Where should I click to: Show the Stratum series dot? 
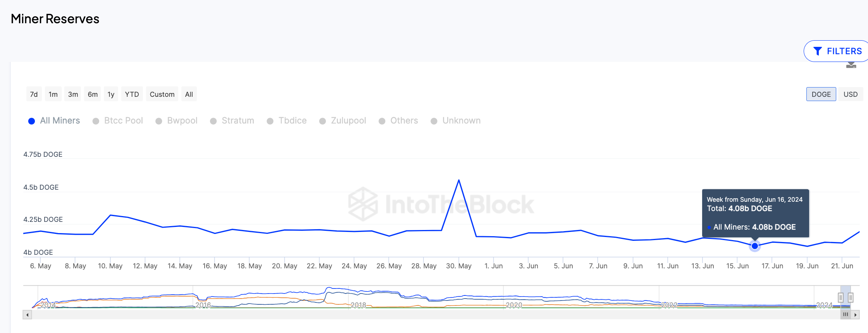coord(213,121)
